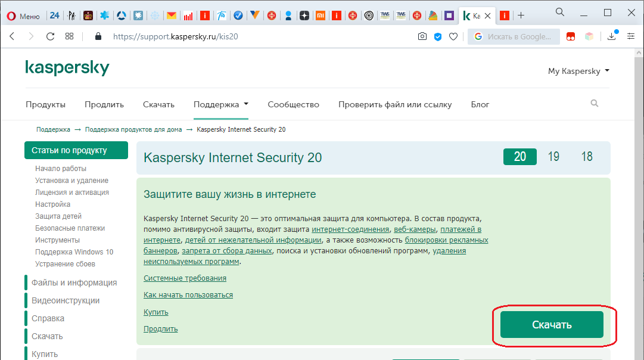Open a new tab with plus icon
This screenshot has height=360, width=644.
coord(521,15)
